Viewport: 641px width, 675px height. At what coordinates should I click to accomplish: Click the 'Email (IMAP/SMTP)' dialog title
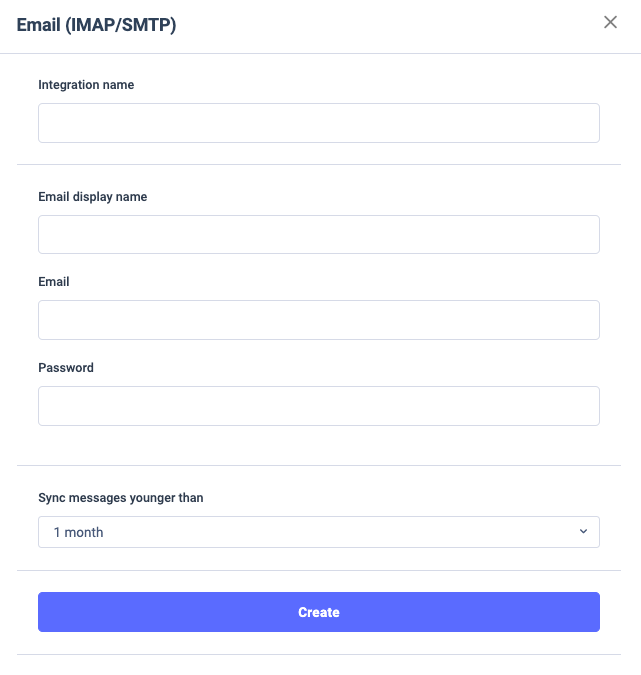click(x=97, y=25)
